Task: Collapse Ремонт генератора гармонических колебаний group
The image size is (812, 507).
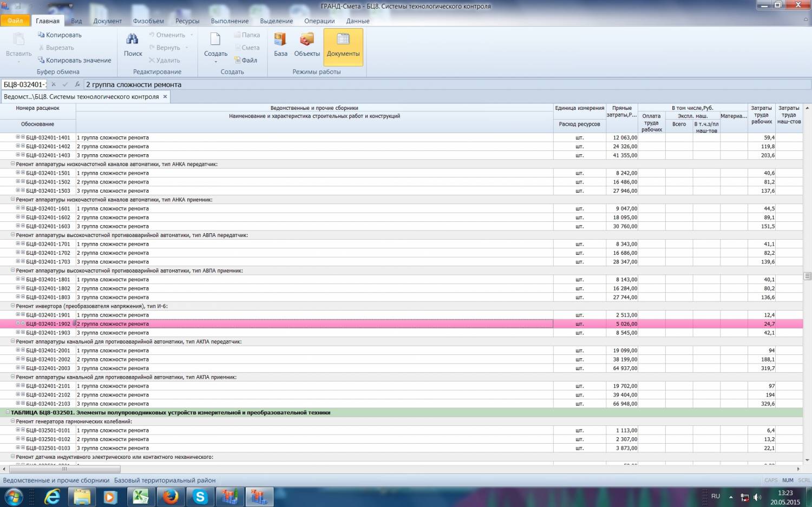Action: [x=13, y=421]
